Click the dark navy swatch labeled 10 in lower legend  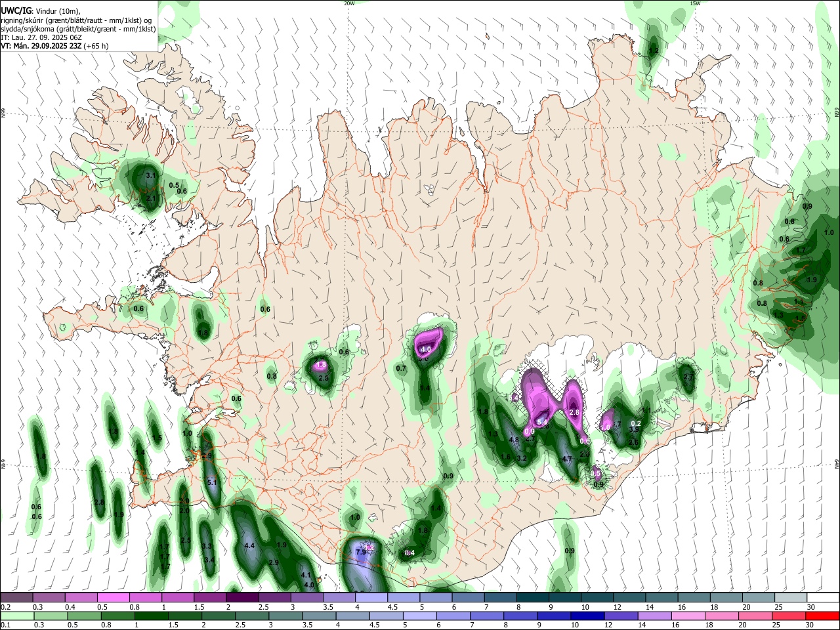point(587,616)
